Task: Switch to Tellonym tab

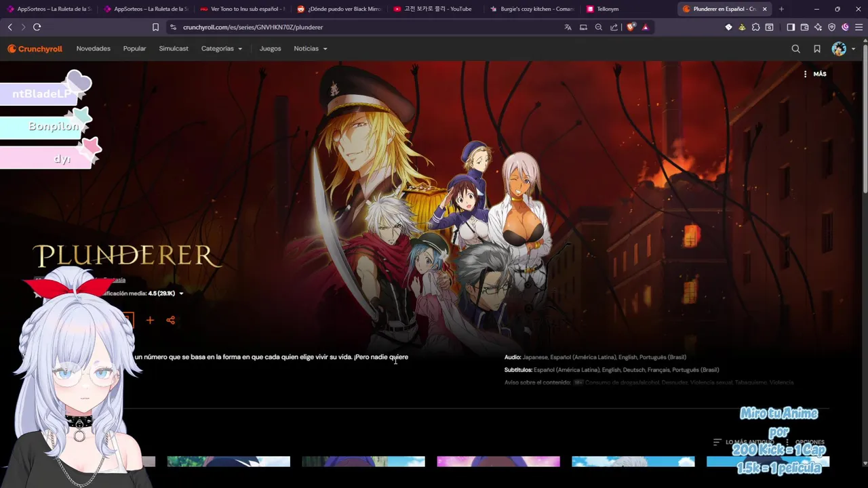Action: (629, 9)
